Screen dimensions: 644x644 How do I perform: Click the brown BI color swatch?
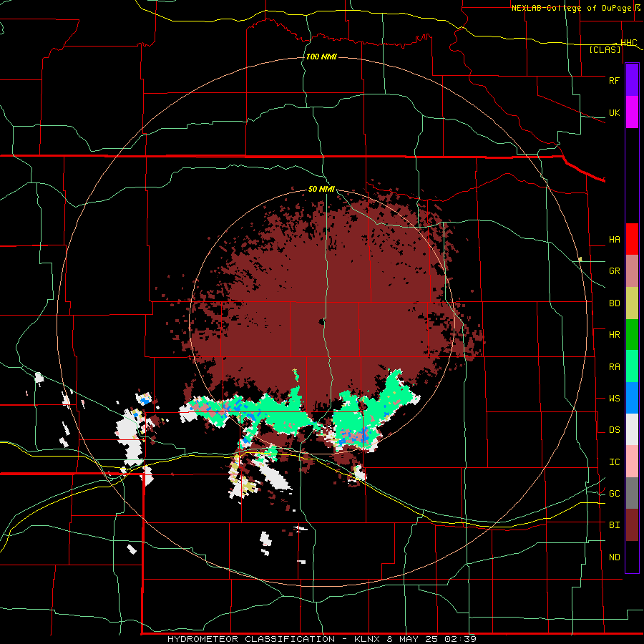point(632,525)
